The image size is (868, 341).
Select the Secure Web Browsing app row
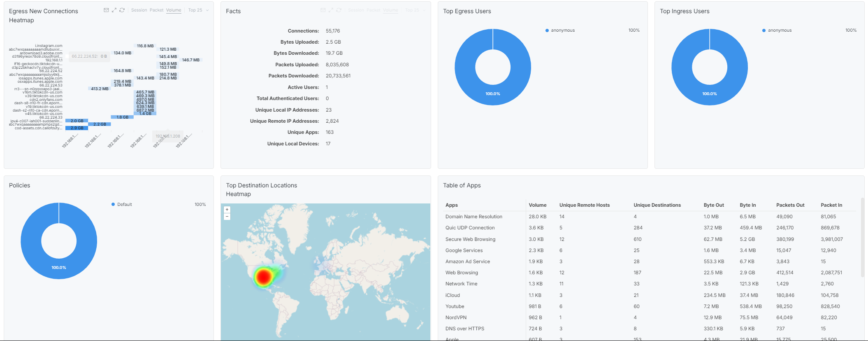point(650,239)
